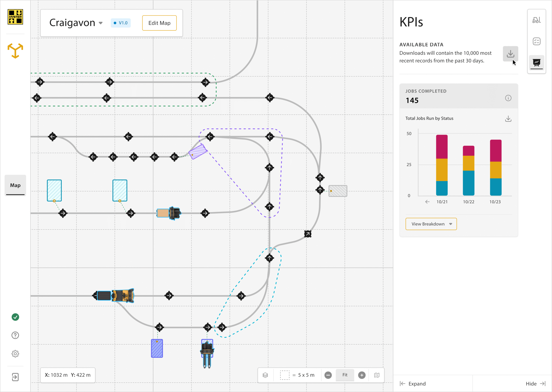Click the grid scale square icon

coord(285,375)
